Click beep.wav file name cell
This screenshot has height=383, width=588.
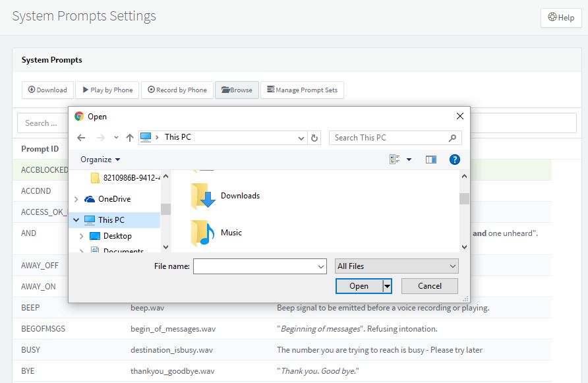[148, 308]
